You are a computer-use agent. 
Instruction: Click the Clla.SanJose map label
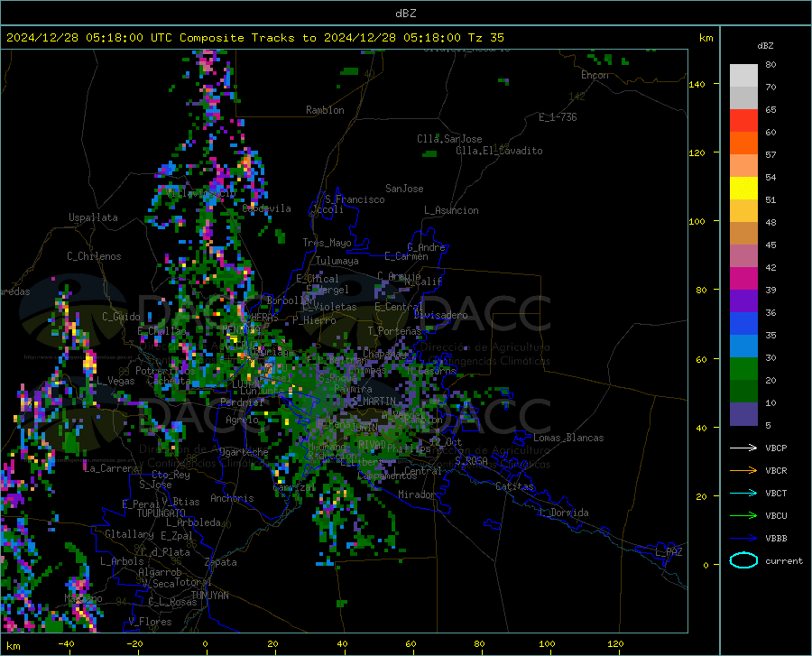pos(449,139)
